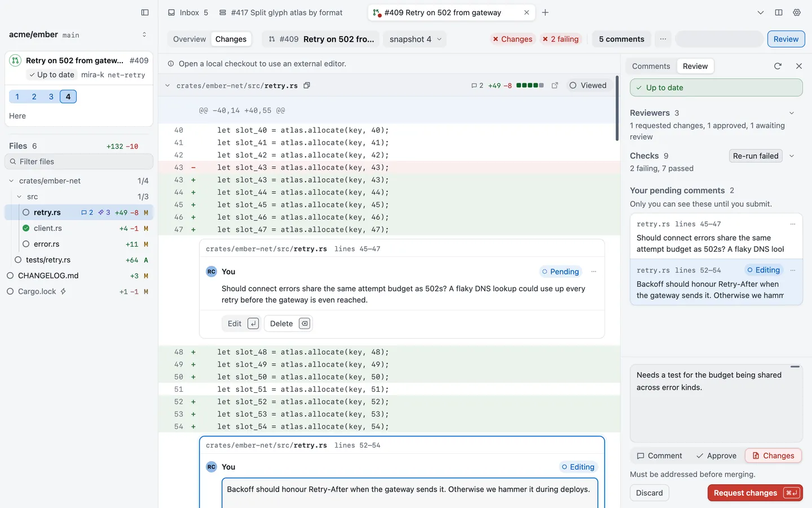The height and width of the screenshot is (508, 812).
Task: Toggle the left sidebar panel icon
Action: [x=145, y=12]
